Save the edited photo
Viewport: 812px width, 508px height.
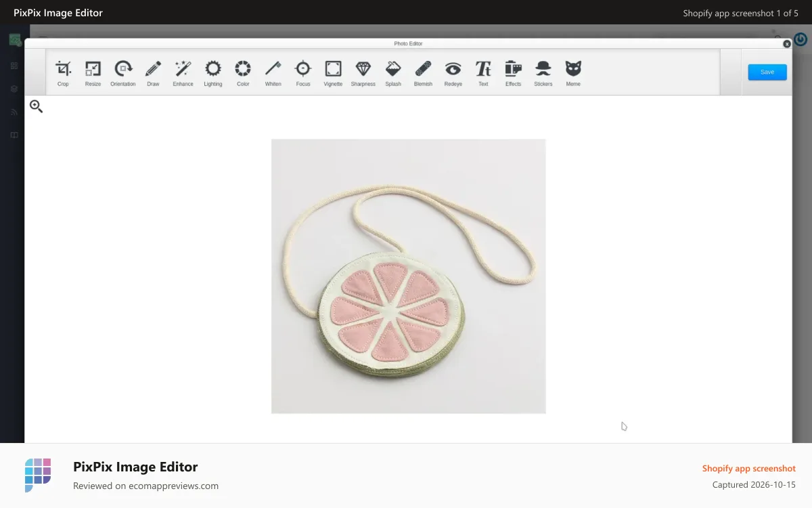click(767, 72)
